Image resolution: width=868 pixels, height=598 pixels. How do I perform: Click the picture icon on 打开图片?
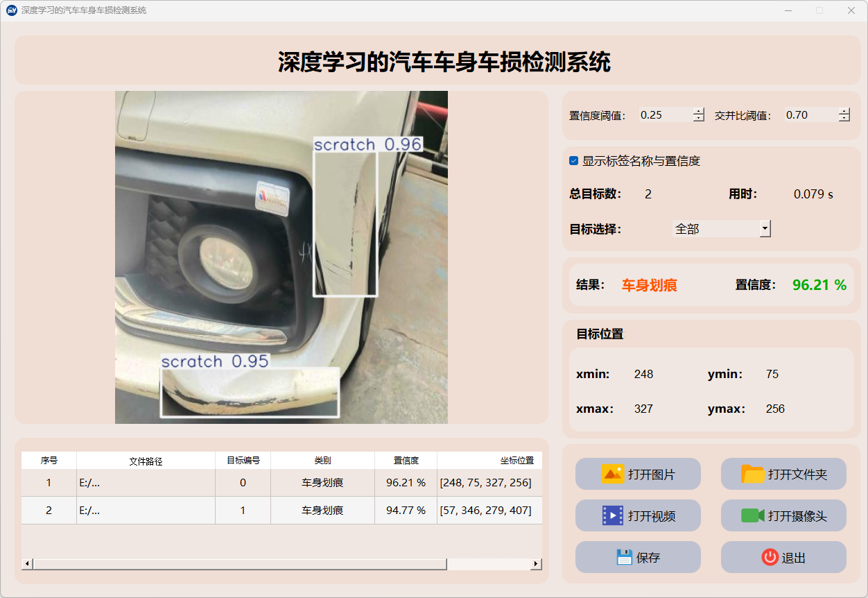[x=613, y=474]
